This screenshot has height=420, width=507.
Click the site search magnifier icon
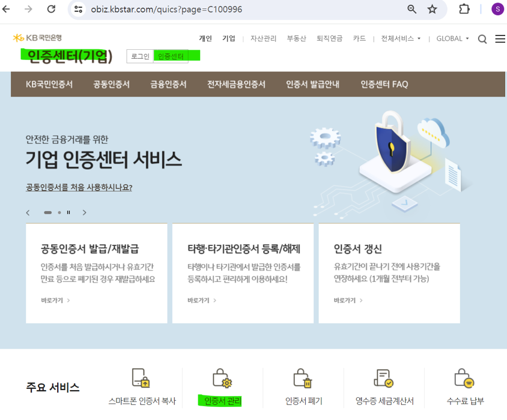pyautogui.click(x=482, y=39)
